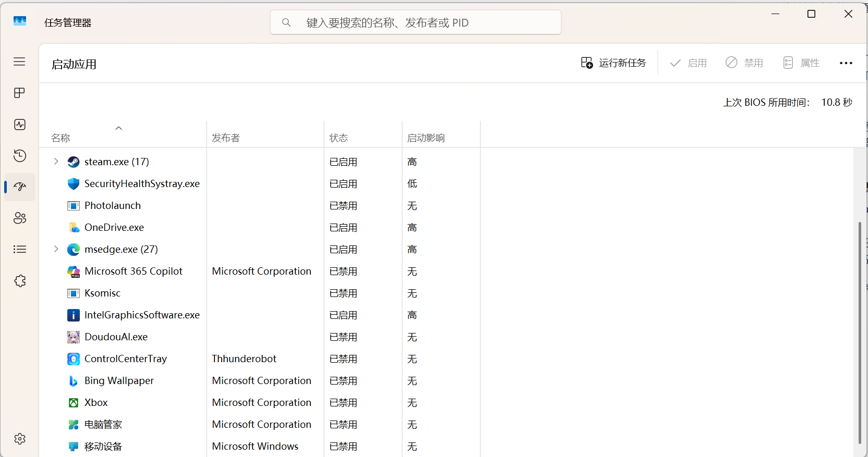Open Task Manager settings gear

(x=20, y=439)
